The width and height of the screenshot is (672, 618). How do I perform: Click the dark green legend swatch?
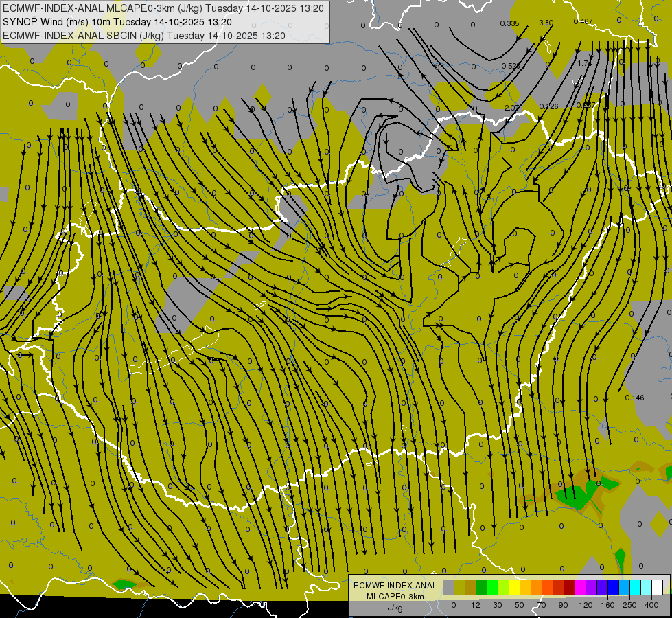coord(482,587)
